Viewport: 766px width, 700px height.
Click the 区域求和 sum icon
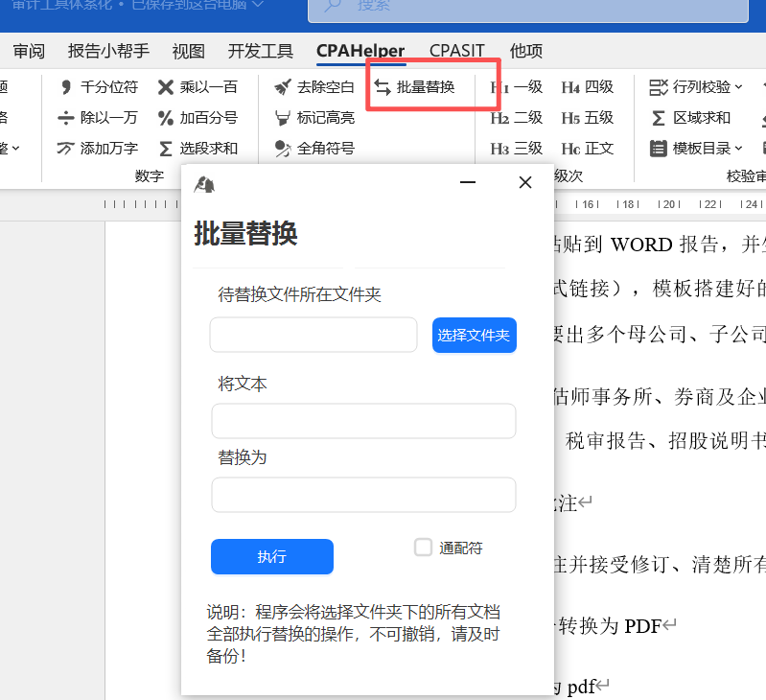pyautogui.click(x=658, y=118)
